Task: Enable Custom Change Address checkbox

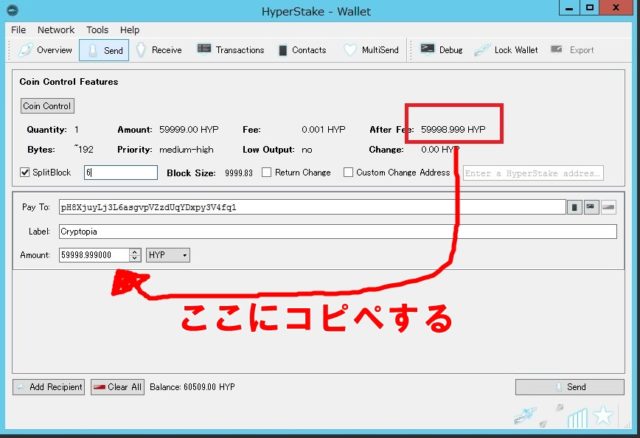Action: pyautogui.click(x=348, y=172)
